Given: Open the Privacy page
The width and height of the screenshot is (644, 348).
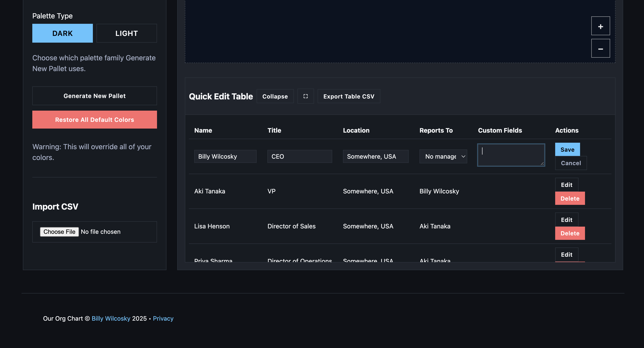Looking at the screenshot, I should pos(163,318).
